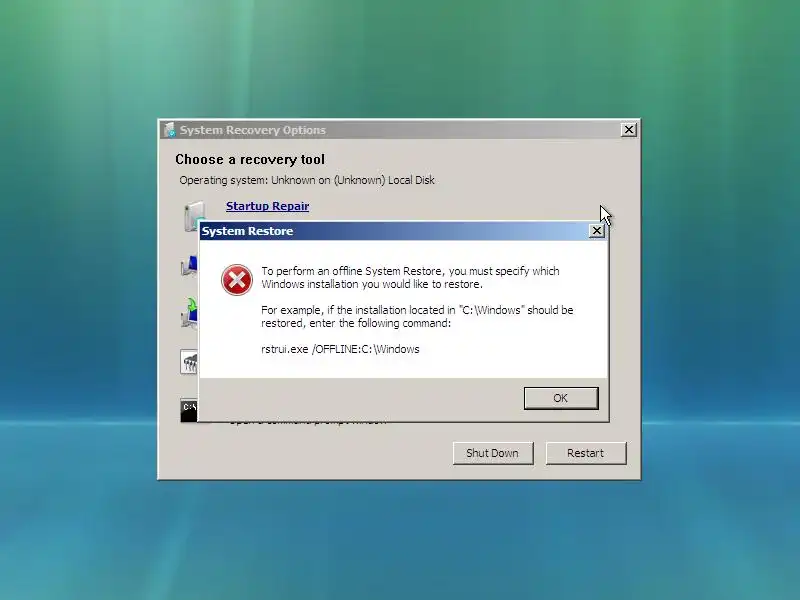Screen dimensions: 800x600
Task: Click the 'Choose a recovery tool' heading
Action: click(250, 160)
